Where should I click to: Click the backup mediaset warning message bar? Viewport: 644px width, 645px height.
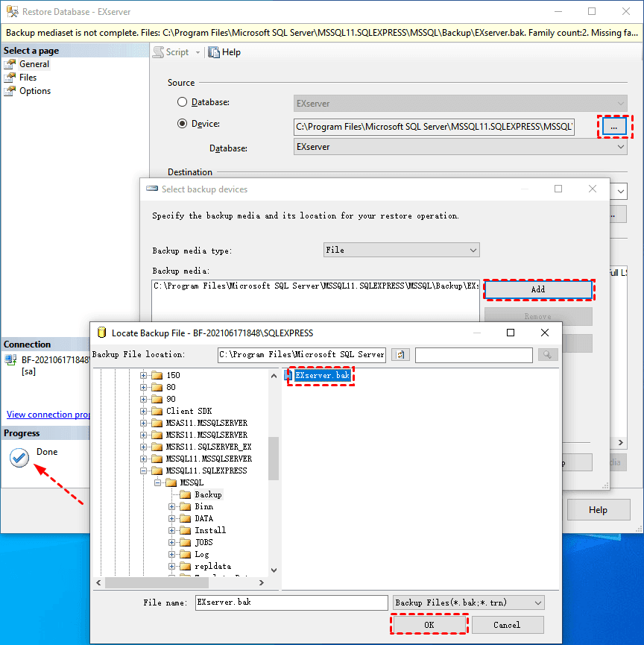(x=322, y=33)
